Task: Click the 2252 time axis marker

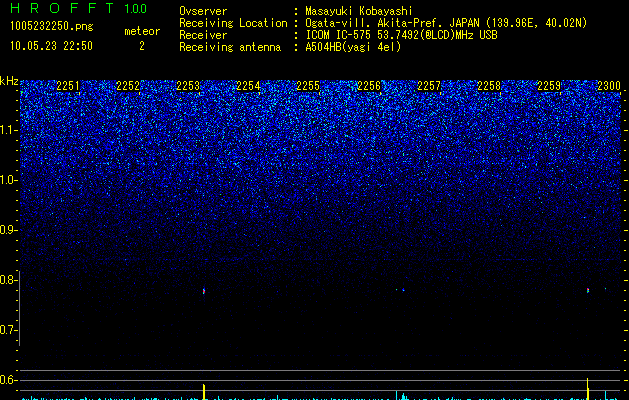Action: [128, 86]
